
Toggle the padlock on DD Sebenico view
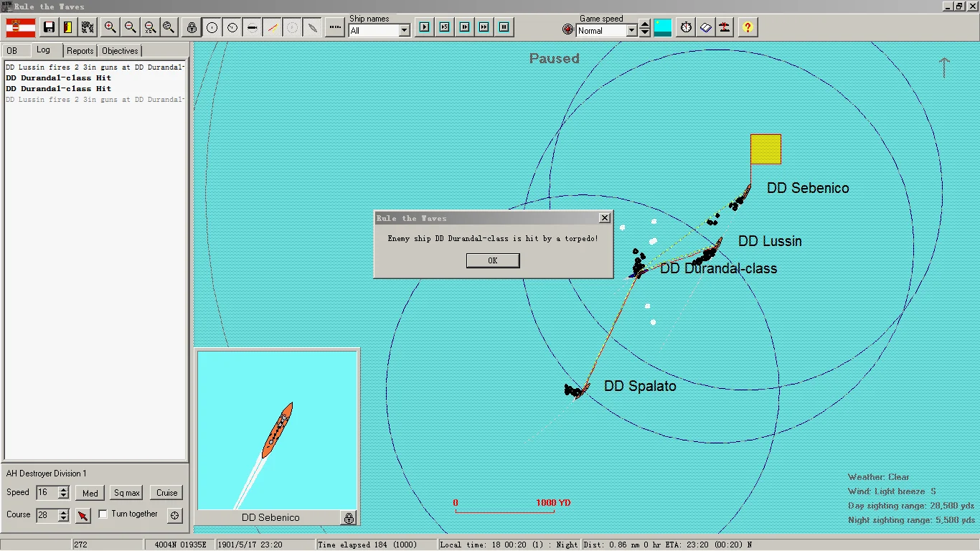pyautogui.click(x=349, y=517)
